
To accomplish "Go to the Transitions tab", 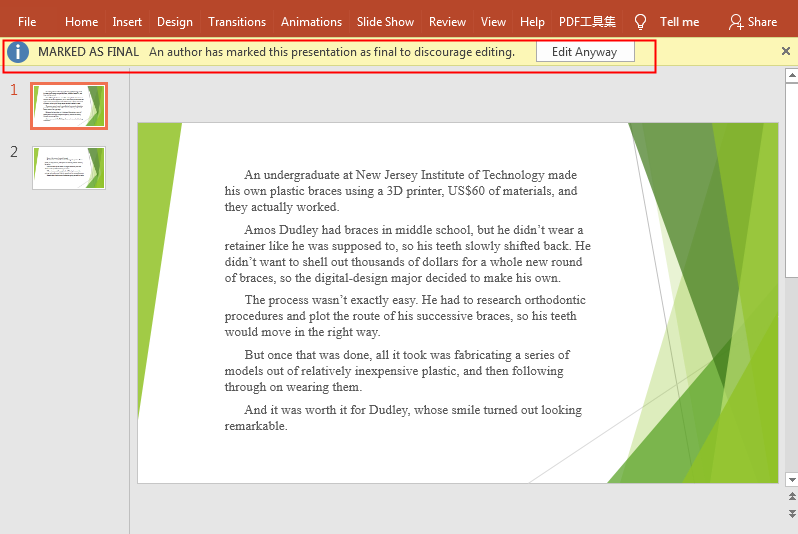I will [x=237, y=22].
